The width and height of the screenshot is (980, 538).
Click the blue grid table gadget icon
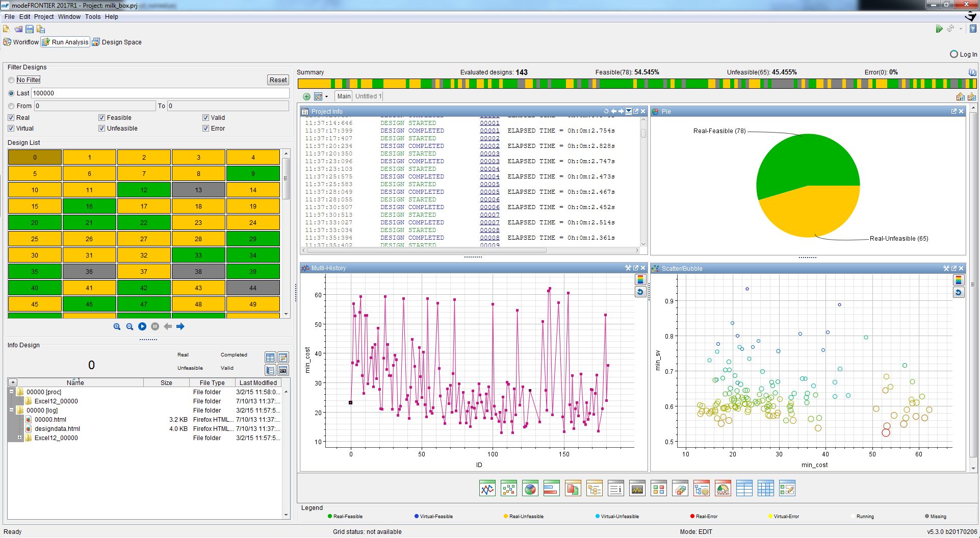[766, 489]
